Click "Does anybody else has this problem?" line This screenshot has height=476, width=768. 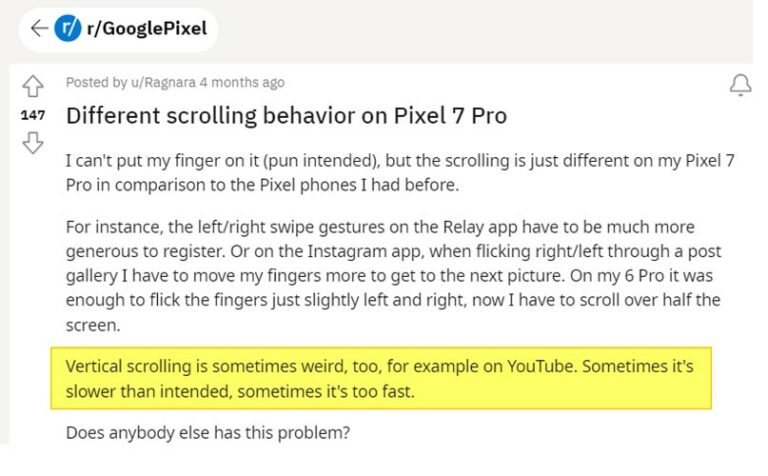208,433
